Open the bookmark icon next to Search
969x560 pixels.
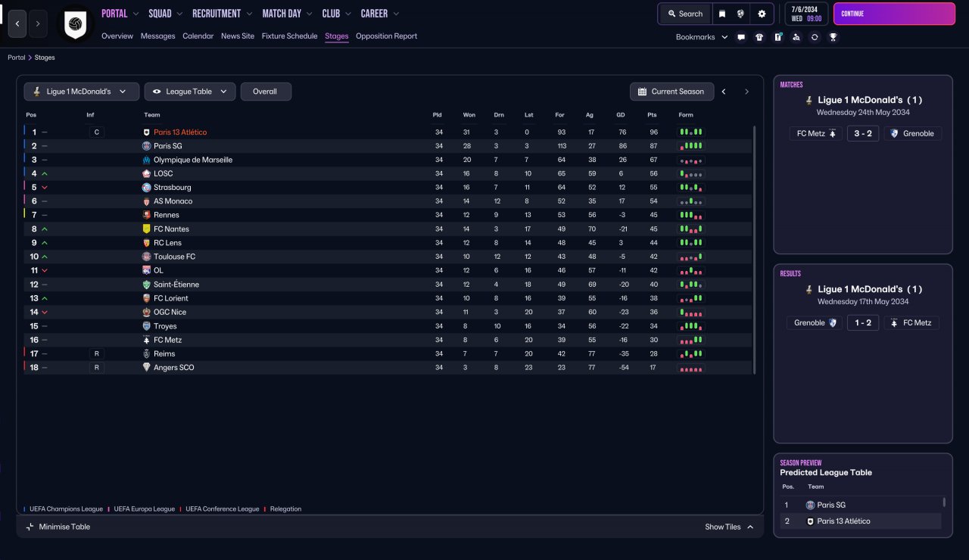[x=722, y=14]
